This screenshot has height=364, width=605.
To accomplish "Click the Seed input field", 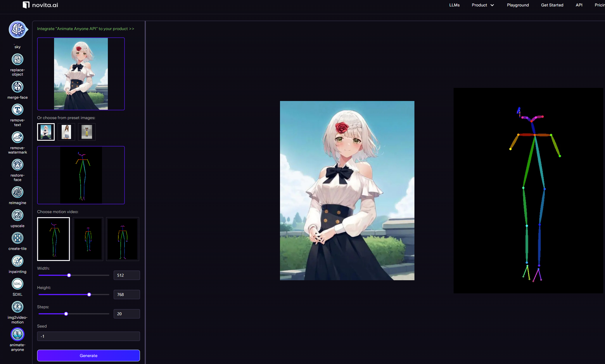I will click(x=88, y=336).
